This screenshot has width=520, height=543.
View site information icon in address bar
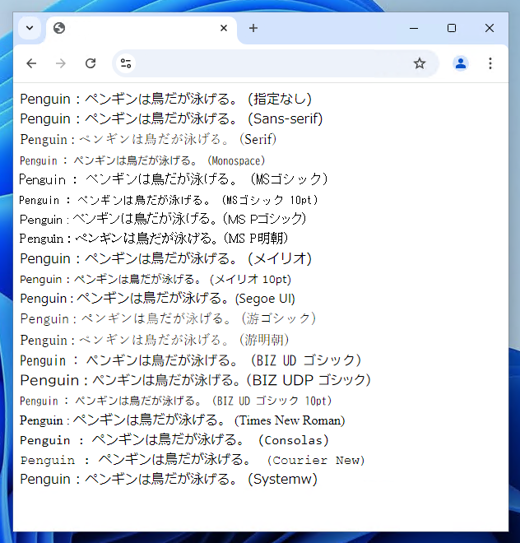point(126,63)
